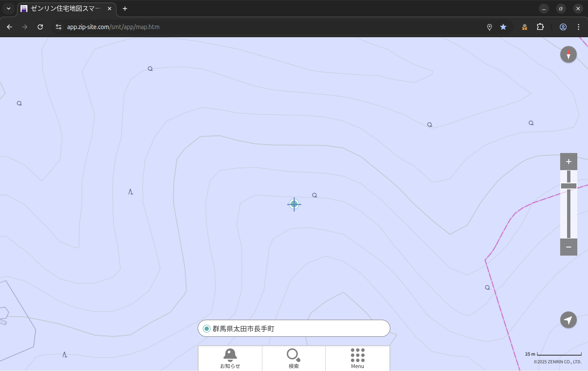Viewport: 588px width, 371px height.
Task: Open the Menu grid button
Action: coord(357,358)
